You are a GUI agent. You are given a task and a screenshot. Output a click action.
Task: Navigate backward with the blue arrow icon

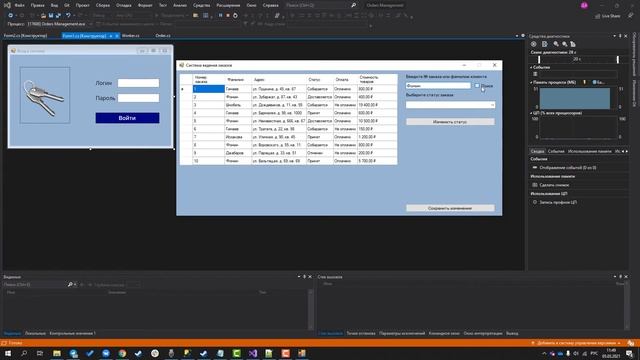pos(10,16)
